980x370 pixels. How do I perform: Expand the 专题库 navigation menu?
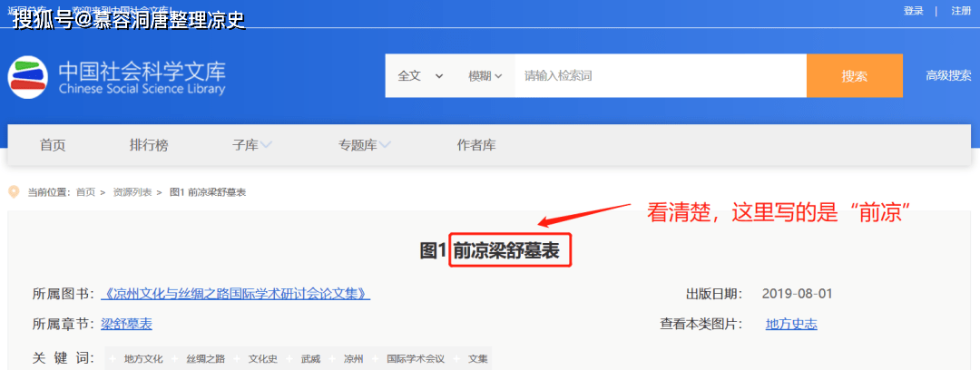[x=364, y=145]
